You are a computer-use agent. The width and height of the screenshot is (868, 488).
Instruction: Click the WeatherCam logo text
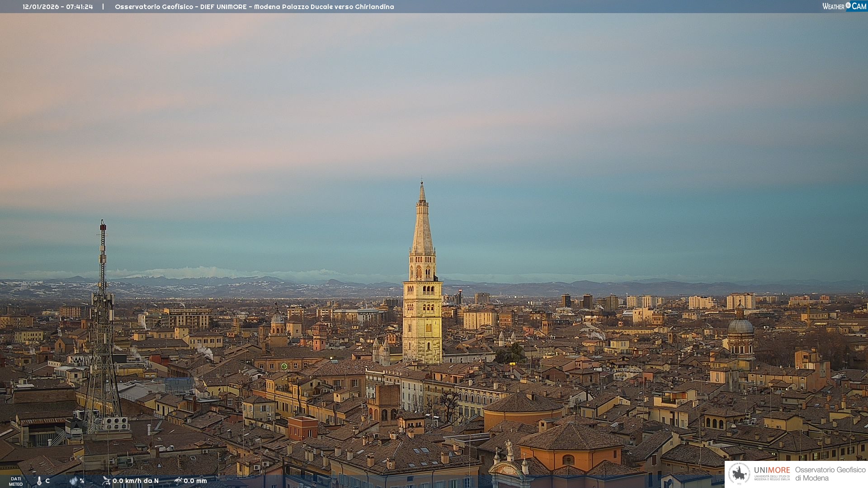834,6
